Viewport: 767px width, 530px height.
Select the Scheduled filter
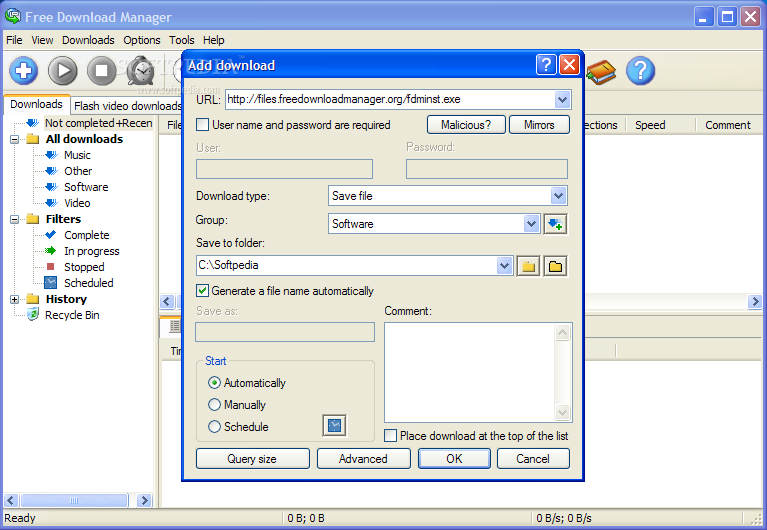89,283
